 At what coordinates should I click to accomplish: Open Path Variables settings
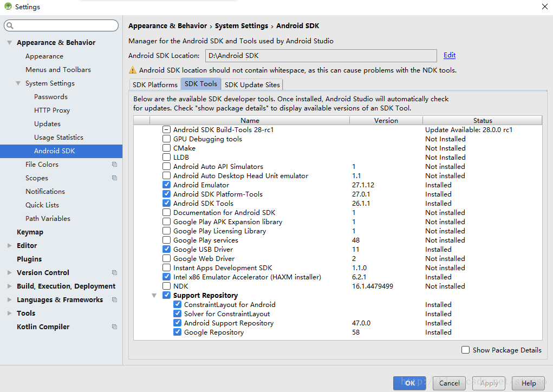pyautogui.click(x=48, y=219)
